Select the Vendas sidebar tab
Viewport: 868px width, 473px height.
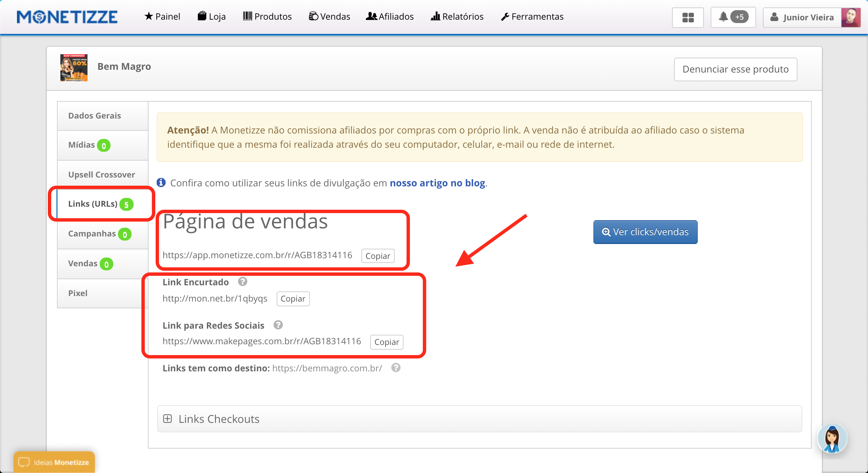click(103, 264)
